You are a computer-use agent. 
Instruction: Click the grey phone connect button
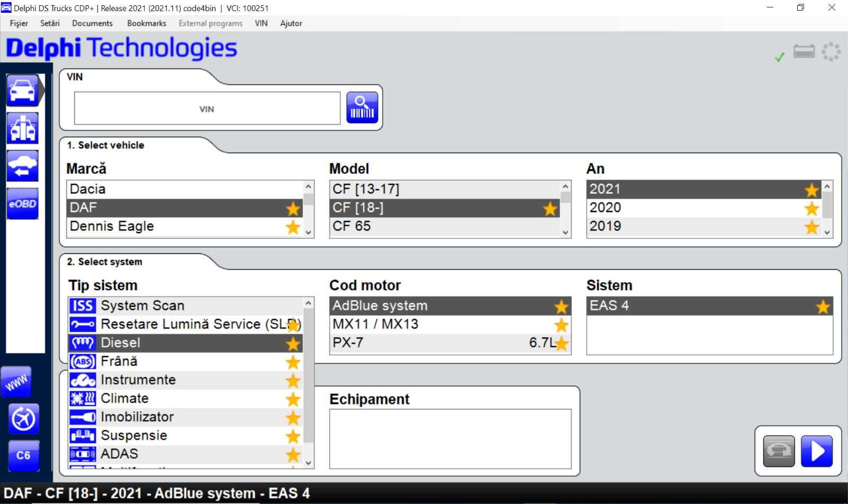click(x=779, y=451)
